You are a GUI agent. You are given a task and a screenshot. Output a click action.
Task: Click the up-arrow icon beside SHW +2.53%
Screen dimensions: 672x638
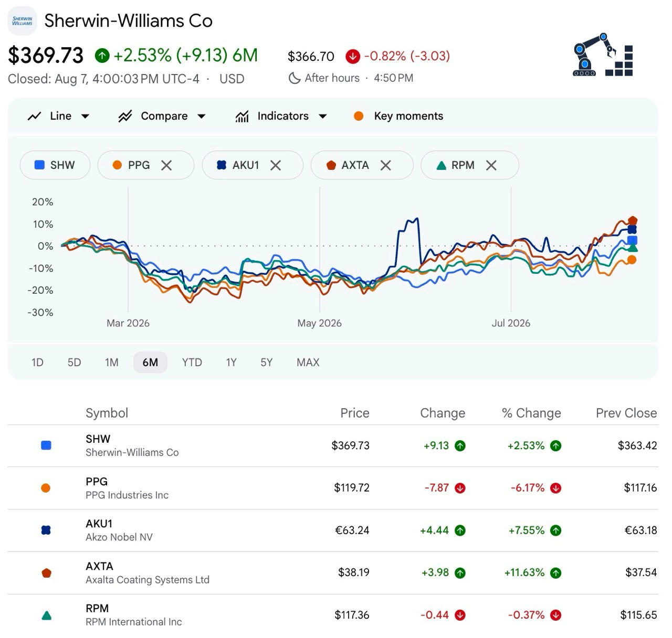(556, 446)
